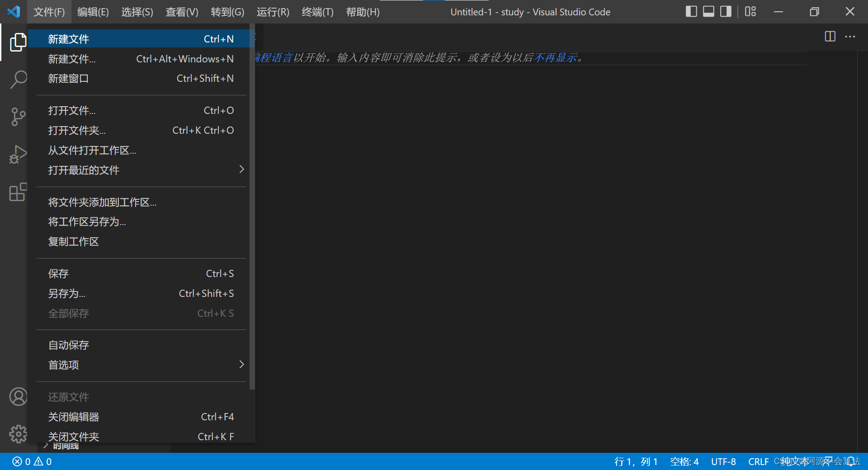The height and width of the screenshot is (470, 868).
Task: Open the Extensions view
Action: [18, 192]
